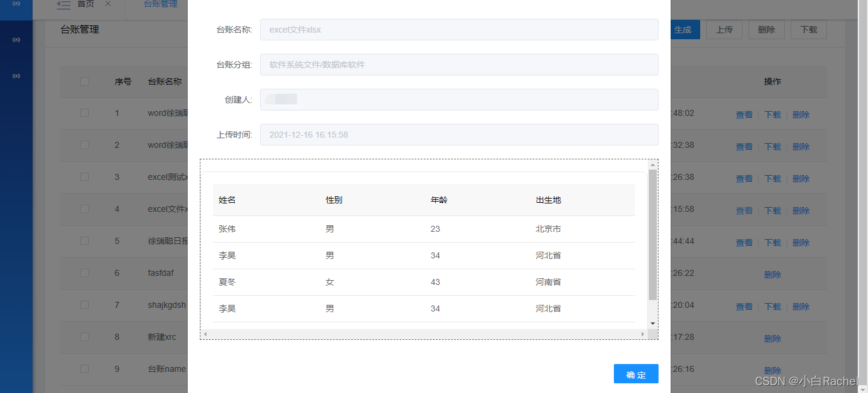Collapse the sidebar with the menu fold icon
Image resolution: width=868 pixels, height=393 pixels.
pyautogui.click(x=63, y=4)
